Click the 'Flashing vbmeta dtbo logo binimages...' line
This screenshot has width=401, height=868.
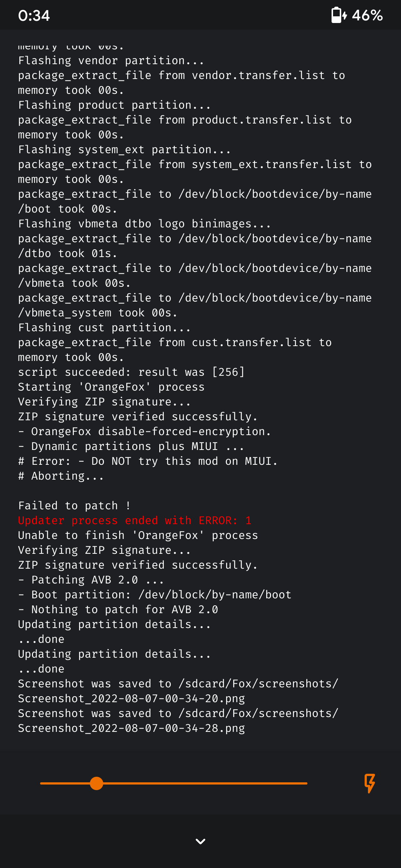(x=144, y=224)
